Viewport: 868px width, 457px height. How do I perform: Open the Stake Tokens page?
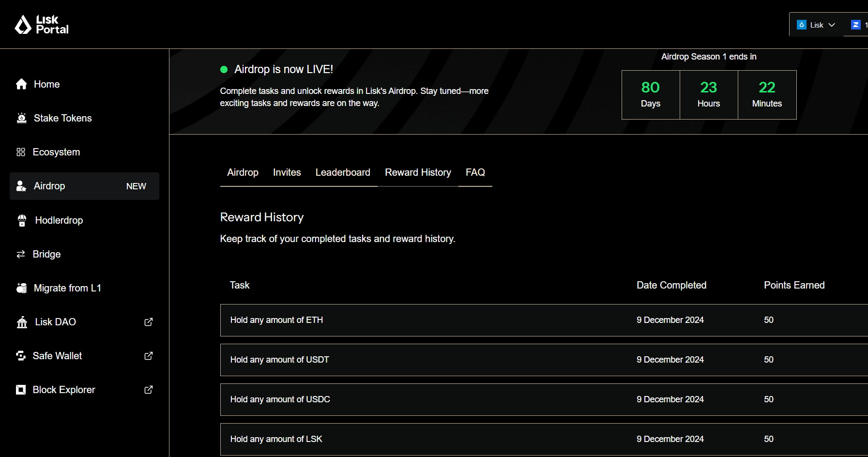(62, 118)
